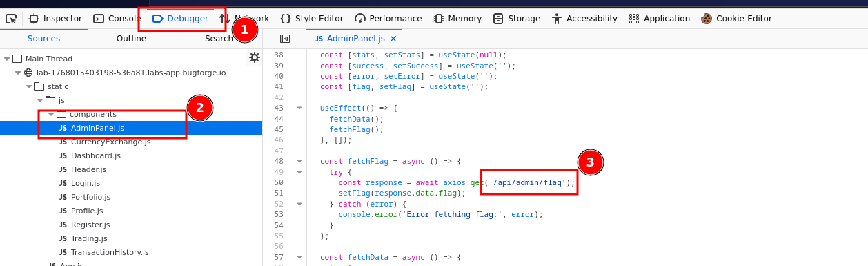Click the Main Thread window icon
868x266 pixels.
click(x=17, y=59)
